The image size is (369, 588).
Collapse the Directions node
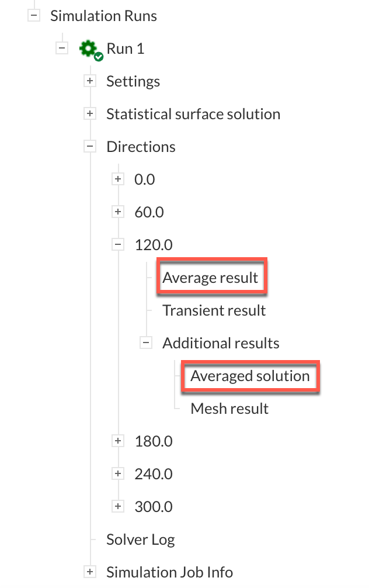90,147
